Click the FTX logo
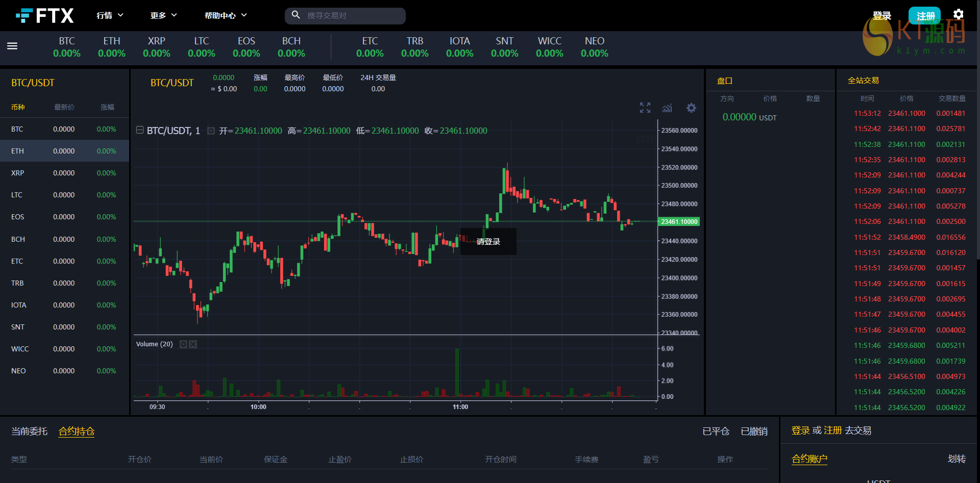 pos(44,15)
